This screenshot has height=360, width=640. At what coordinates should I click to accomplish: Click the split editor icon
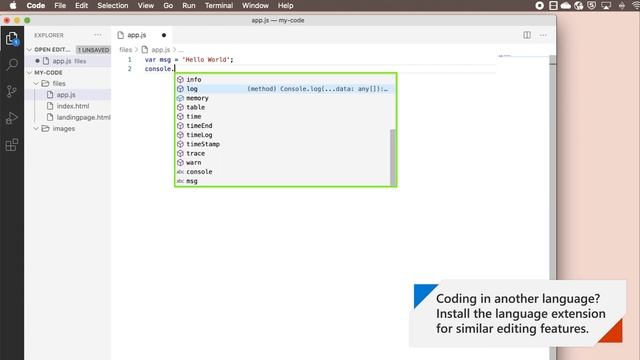click(x=527, y=35)
